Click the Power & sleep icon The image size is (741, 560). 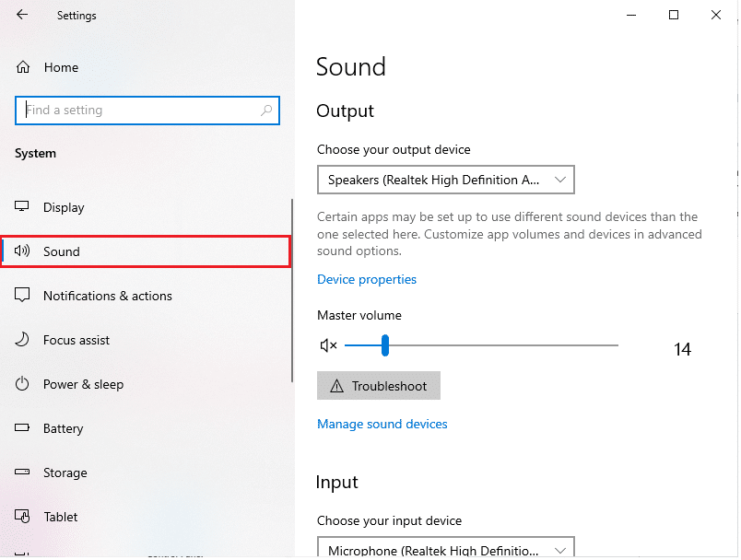[23, 384]
